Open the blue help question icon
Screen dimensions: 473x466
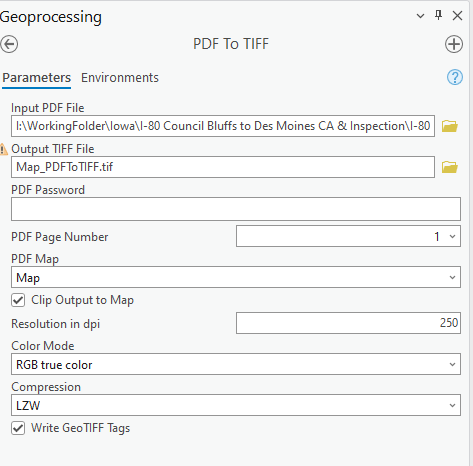[455, 77]
